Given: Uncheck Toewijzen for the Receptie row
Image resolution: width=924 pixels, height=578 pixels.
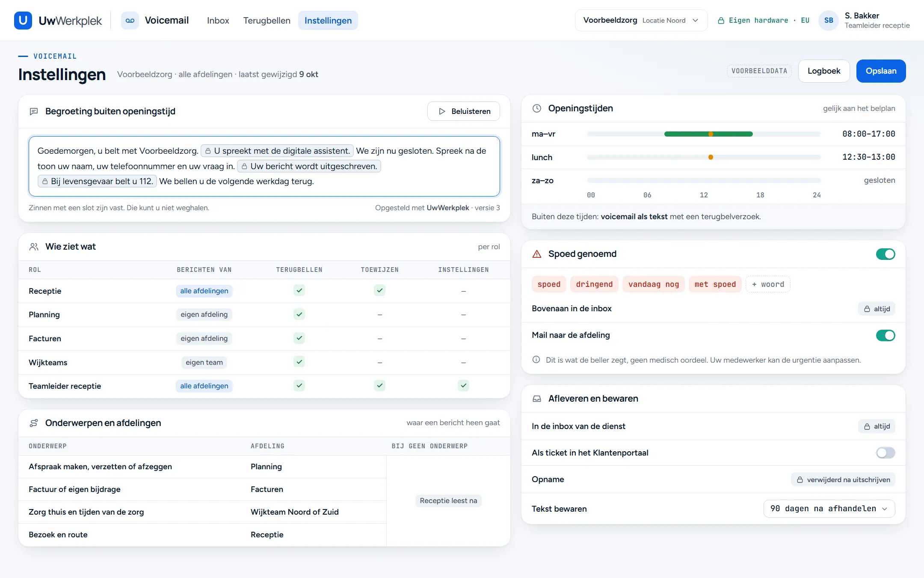Looking at the screenshot, I should (x=379, y=290).
